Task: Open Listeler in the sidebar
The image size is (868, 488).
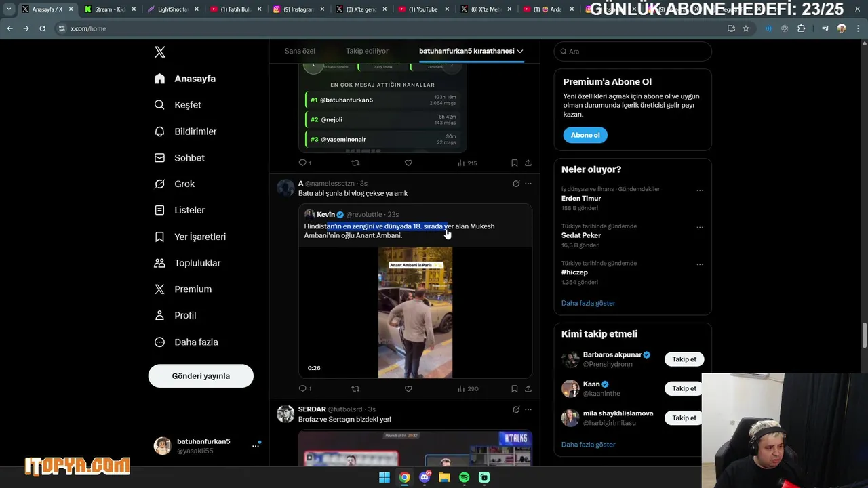Action: click(180, 210)
